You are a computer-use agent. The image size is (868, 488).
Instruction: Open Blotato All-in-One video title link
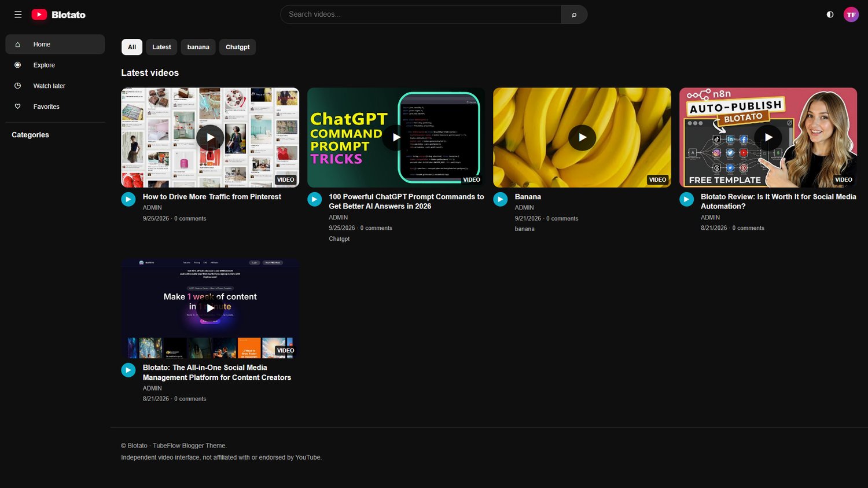click(x=217, y=372)
